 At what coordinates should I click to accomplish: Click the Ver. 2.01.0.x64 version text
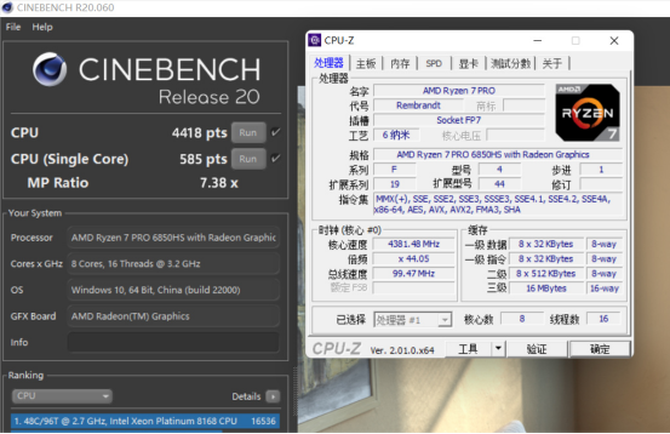click(402, 350)
